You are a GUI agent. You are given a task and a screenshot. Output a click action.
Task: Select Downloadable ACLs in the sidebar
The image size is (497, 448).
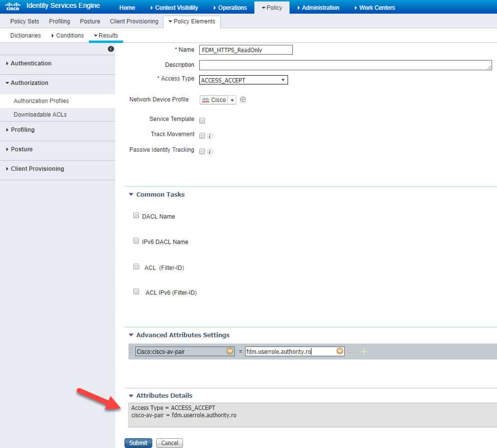click(x=40, y=114)
